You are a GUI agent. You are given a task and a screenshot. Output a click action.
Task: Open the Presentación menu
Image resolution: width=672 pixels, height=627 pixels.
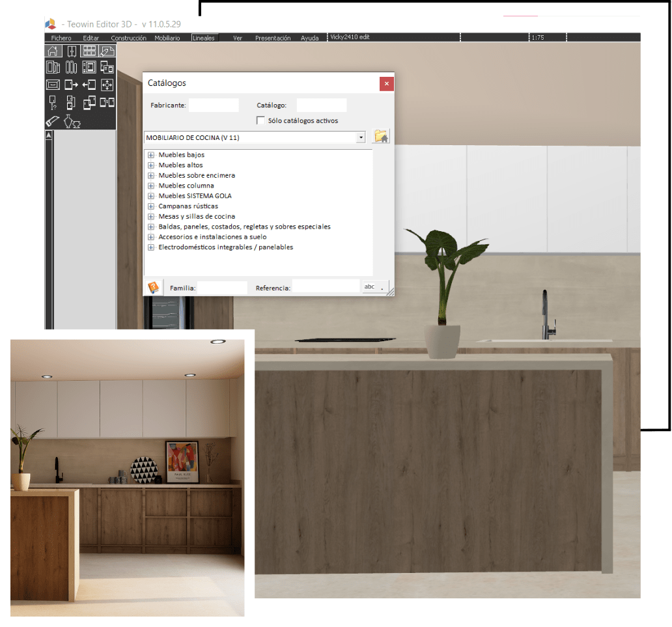pos(273,38)
